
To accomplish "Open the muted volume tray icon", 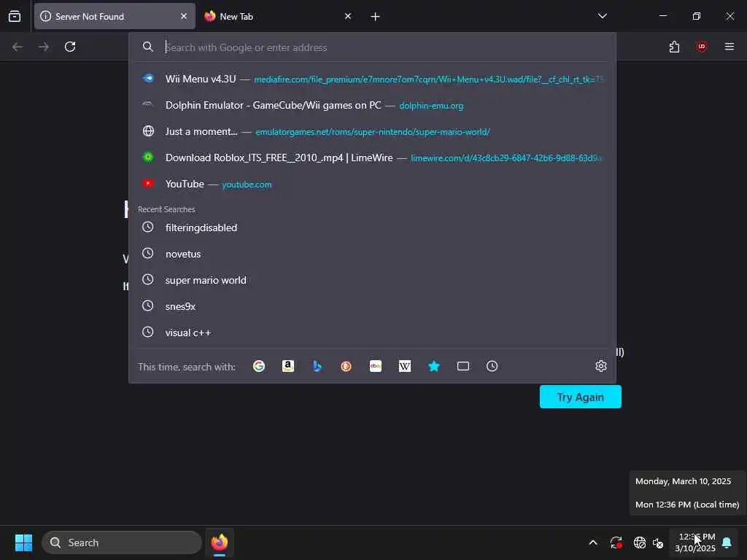I will [x=658, y=542].
